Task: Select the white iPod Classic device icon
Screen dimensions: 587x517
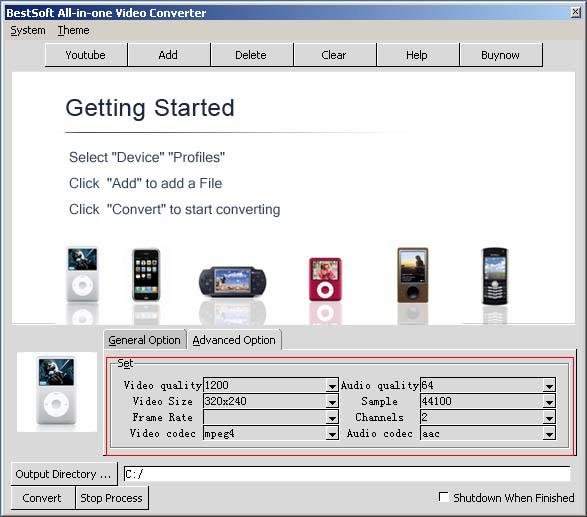Action: [82, 274]
